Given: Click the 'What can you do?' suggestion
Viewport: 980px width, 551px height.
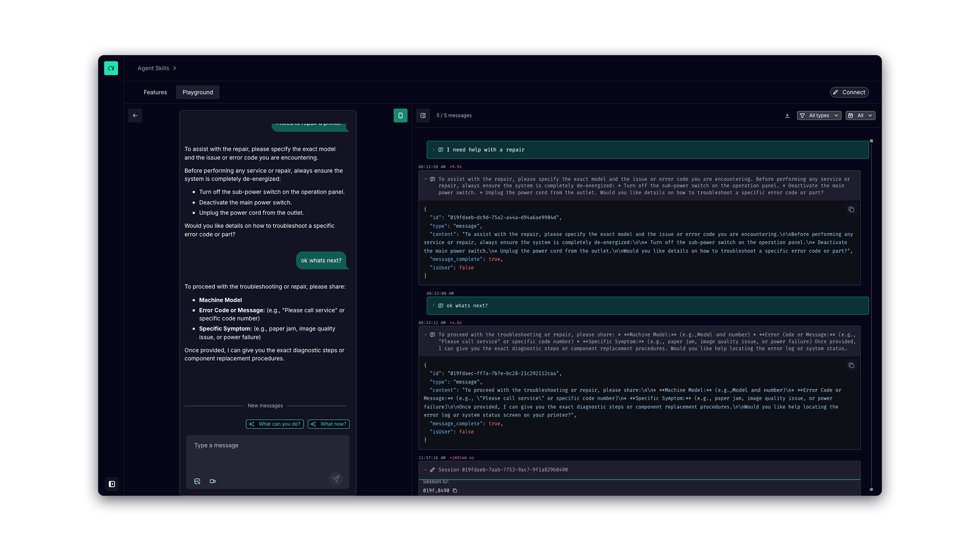Looking at the screenshot, I should pos(275,424).
